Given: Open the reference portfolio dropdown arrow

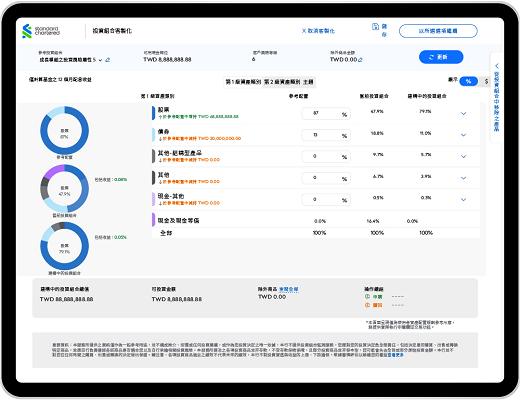Looking at the screenshot, I should 100,60.
